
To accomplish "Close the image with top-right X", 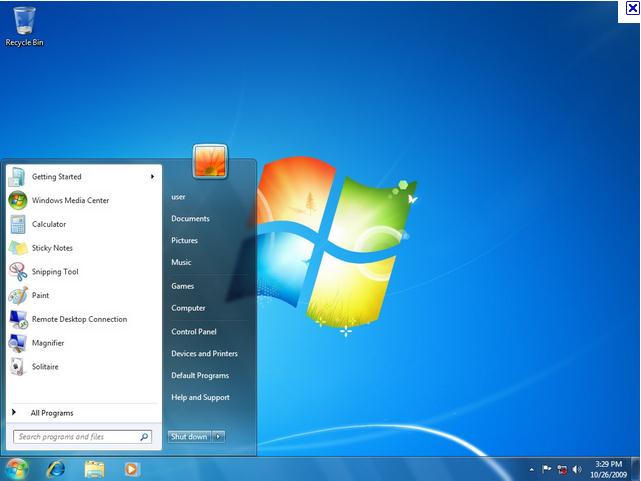I will (632, 8).
